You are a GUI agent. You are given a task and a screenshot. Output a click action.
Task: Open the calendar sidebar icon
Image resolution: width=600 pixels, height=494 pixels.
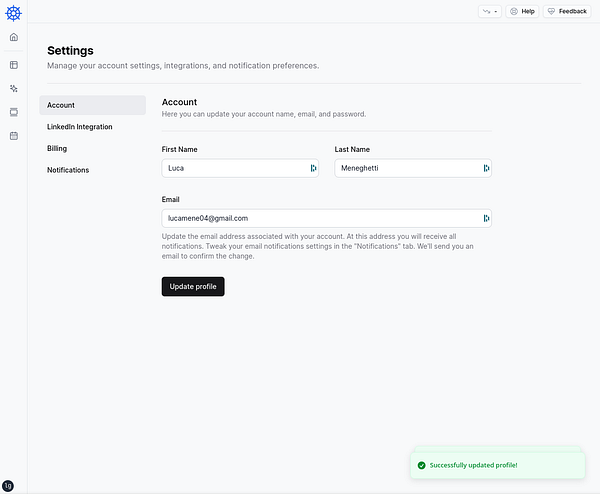click(14, 135)
